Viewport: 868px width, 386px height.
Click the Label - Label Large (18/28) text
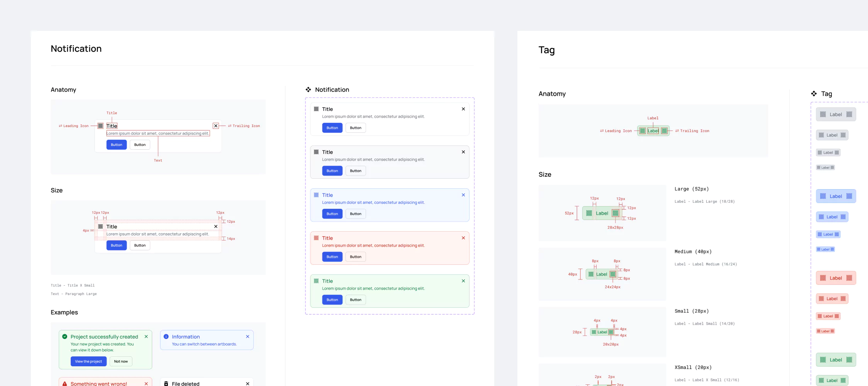click(705, 201)
